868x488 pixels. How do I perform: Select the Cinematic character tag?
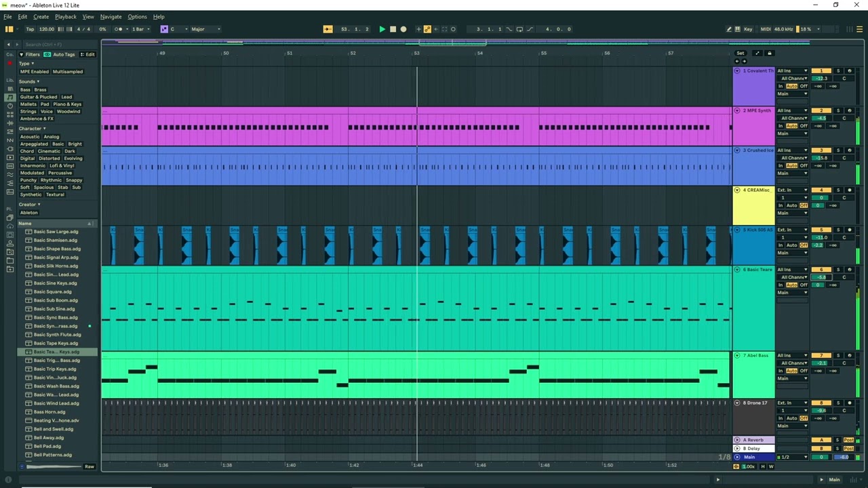point(49,151)
